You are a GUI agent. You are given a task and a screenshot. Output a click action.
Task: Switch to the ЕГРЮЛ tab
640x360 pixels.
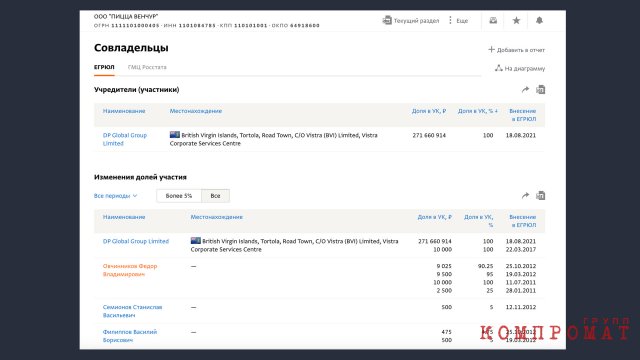pos(104,67)
